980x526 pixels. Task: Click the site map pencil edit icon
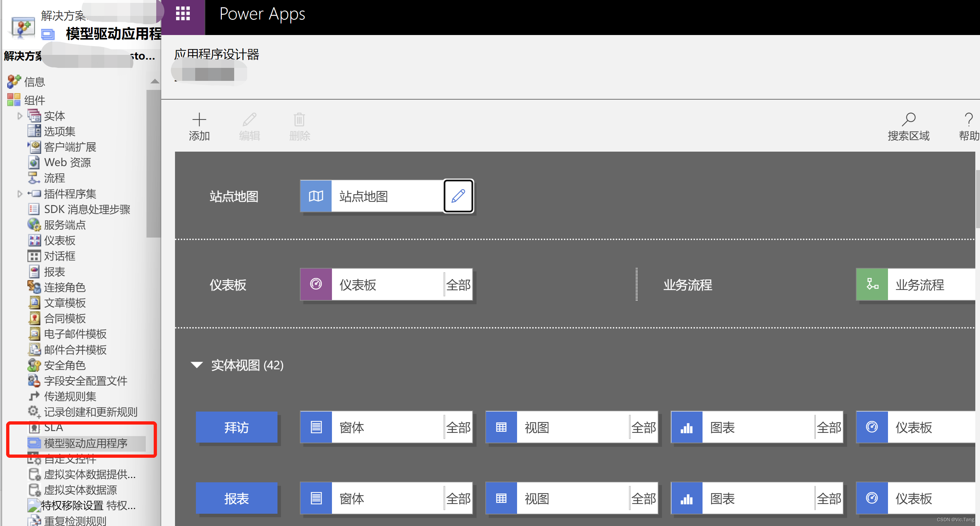pos(458,196)
